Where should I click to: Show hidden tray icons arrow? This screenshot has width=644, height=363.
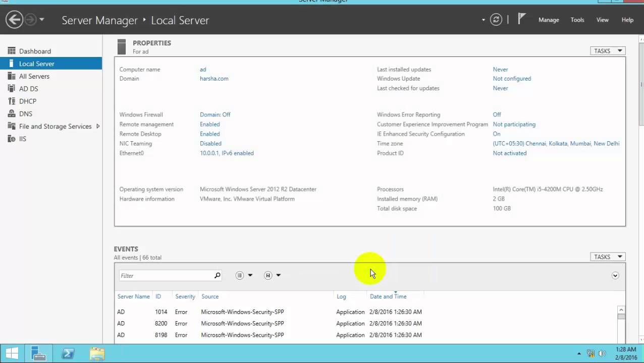click(579, 354)
